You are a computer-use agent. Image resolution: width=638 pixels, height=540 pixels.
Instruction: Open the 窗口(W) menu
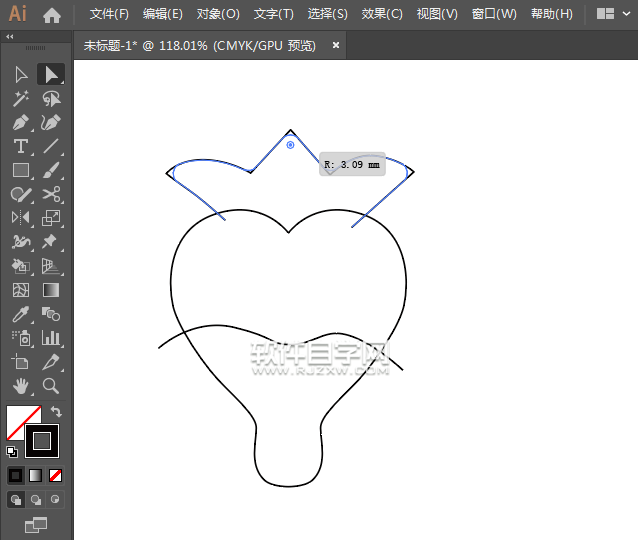coord(493,15)
